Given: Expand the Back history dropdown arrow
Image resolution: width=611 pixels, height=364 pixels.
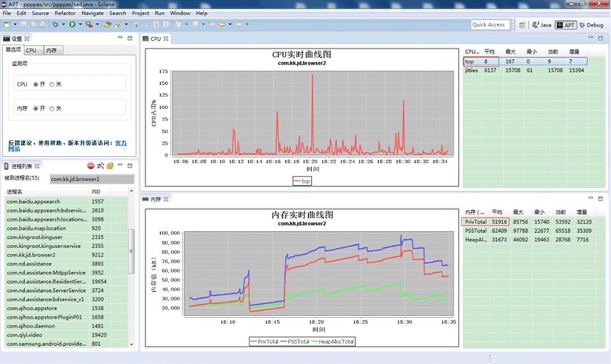Looking at the screenshot, I should pos(230,24).
